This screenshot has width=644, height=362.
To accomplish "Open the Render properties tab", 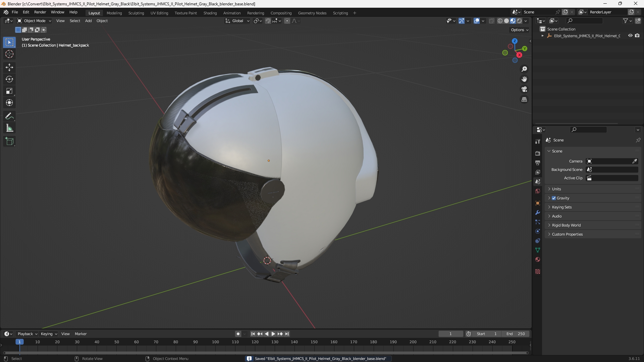I will (x=538, y=153).
